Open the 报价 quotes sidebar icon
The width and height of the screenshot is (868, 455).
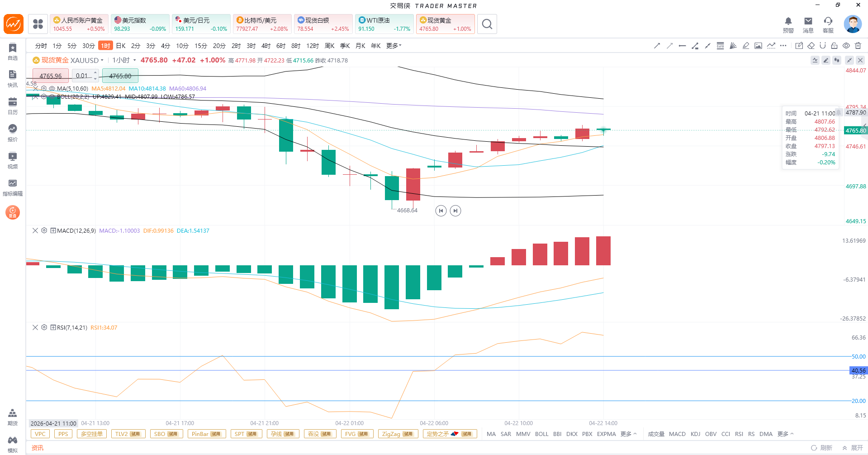click(13, 133)
